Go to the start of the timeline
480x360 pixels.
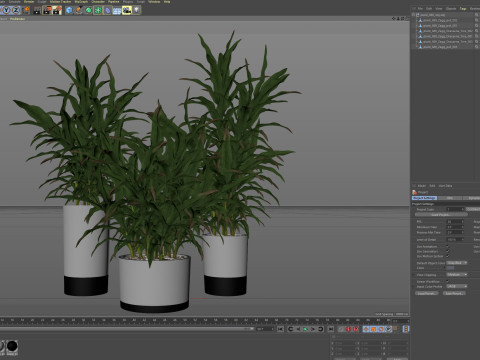point(280,329)
